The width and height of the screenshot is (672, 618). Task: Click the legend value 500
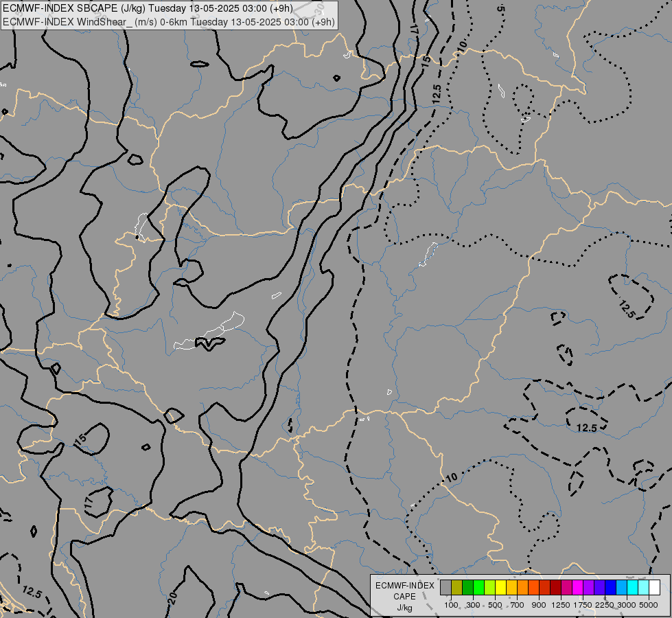495,605
